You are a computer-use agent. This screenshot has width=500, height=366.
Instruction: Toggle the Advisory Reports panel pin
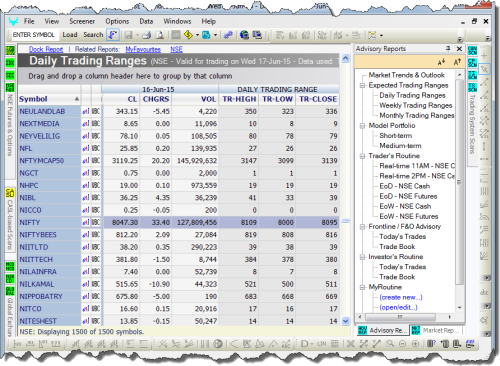pos(448,49)
